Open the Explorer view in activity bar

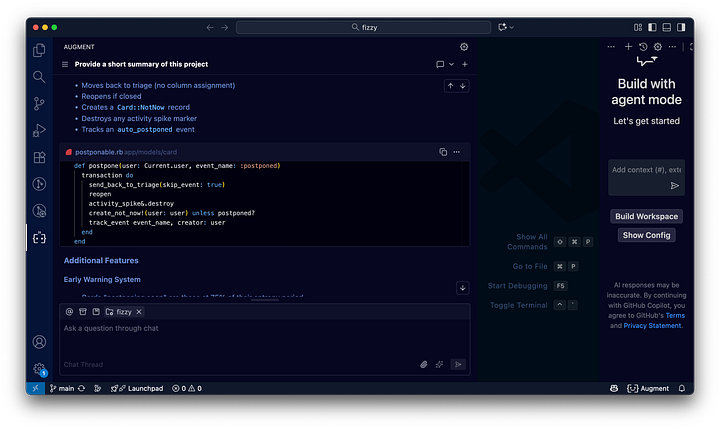39,50
